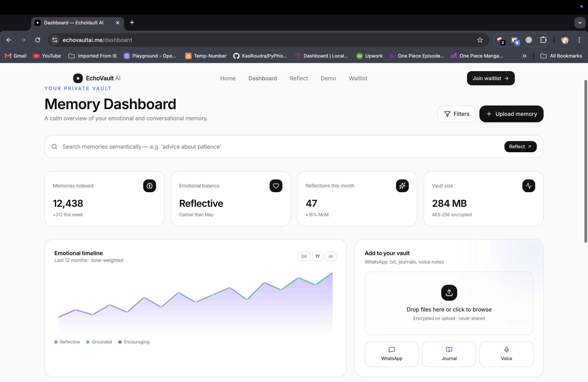Click the spiral extension icon in the toolbar

pos(529,40)
